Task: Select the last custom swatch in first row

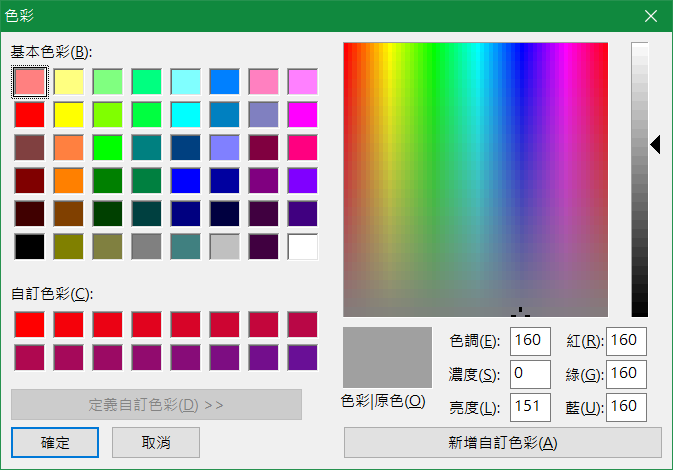Action: [303, 324]
